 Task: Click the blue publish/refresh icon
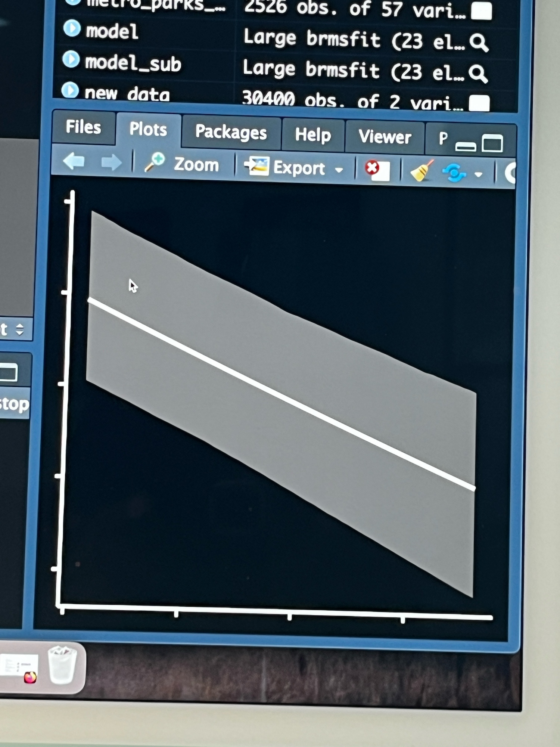pyautogui.click(x=454, y=173)
